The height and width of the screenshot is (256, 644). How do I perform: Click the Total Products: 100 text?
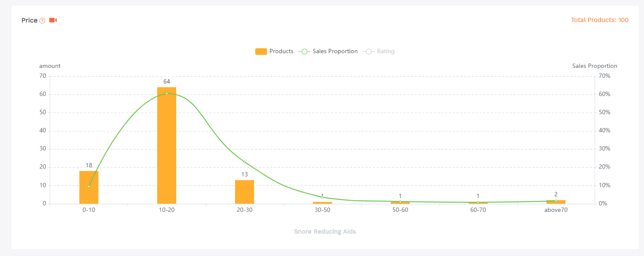pyautogui.click(x=600, y=20)
